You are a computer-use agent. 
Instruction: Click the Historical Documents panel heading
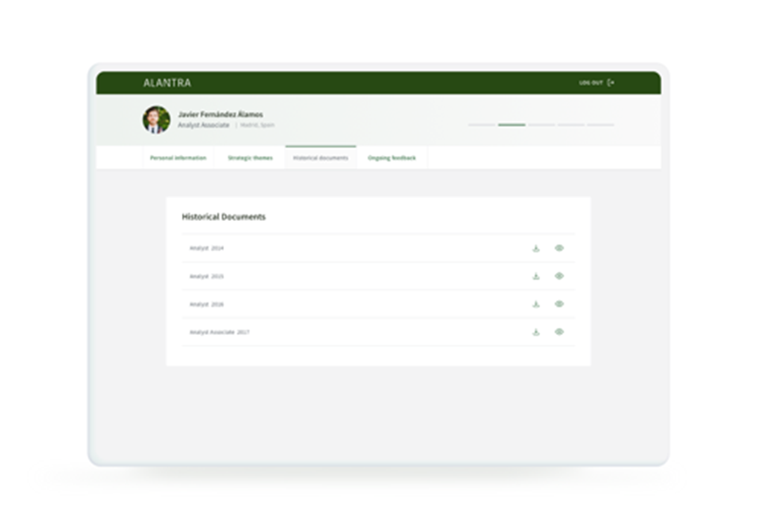pos(224,217)
